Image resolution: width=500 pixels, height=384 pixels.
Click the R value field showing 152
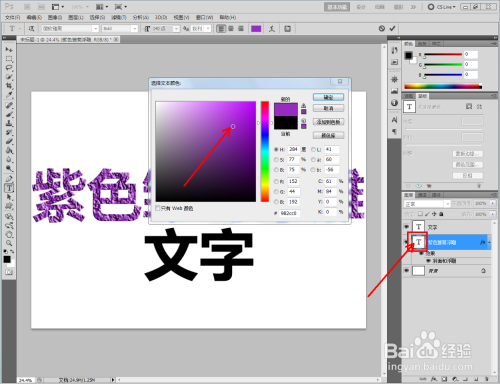293,182
